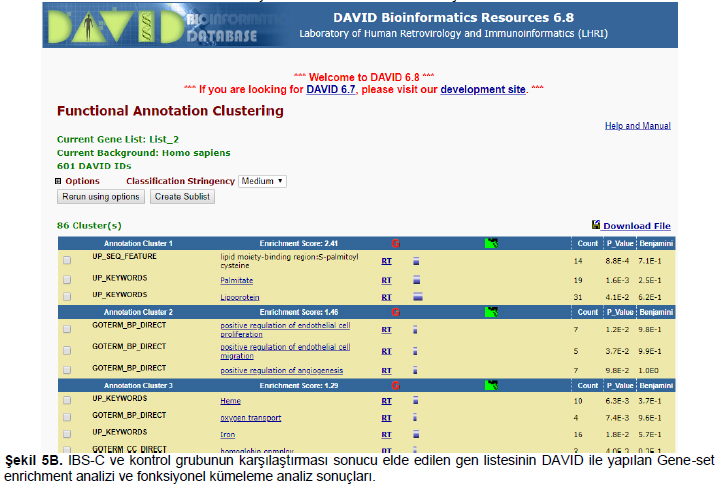Click Current Gene List: List_2 text
728x488 pixels.
[x=118, y=139]
